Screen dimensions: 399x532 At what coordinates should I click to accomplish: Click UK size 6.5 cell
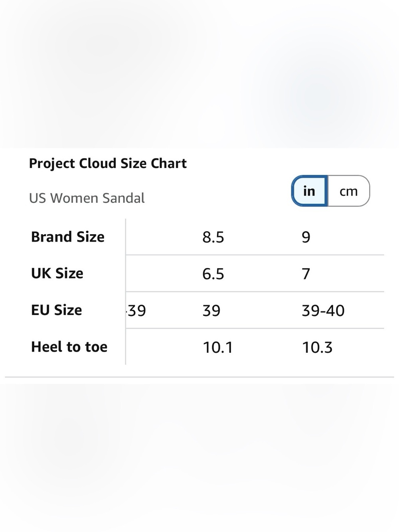(x=213, y=274)
